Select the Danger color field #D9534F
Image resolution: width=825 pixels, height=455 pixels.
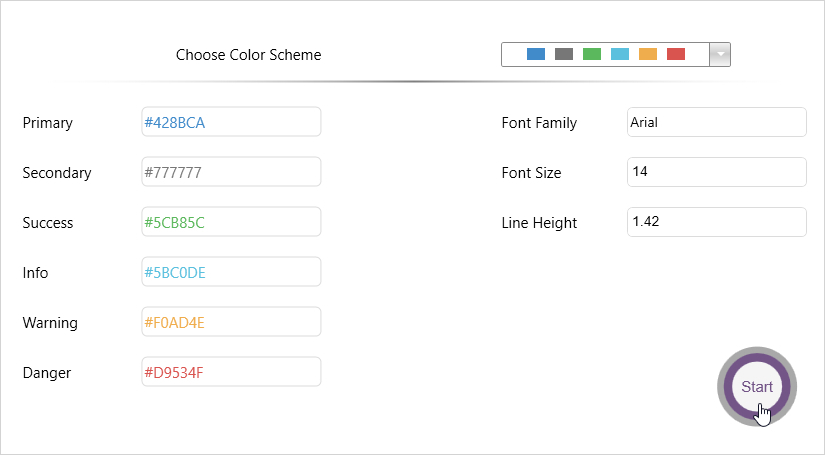[231, 372]
